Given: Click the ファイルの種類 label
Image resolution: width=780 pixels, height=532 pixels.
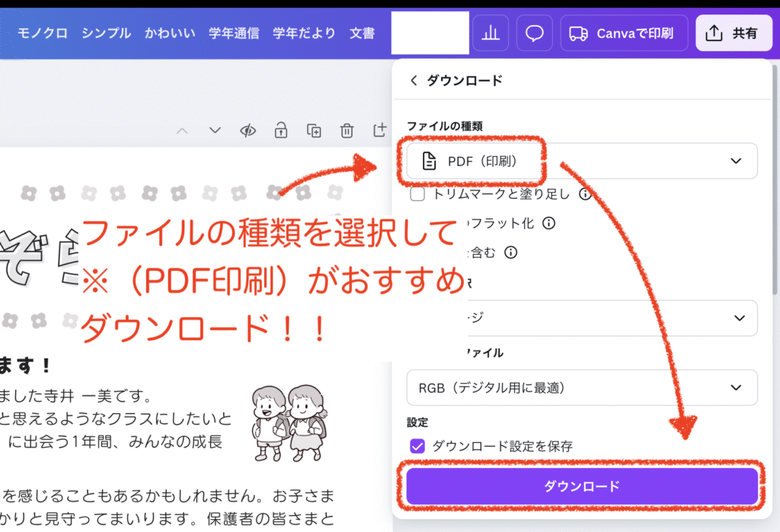Looking at the screenshot, I should 445,126.
